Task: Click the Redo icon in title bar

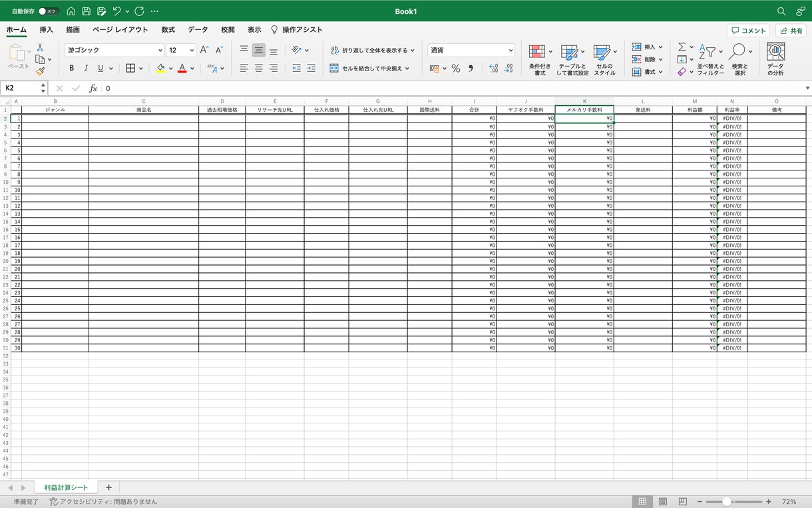Action: pyautogui.click(x=139, y=11)
